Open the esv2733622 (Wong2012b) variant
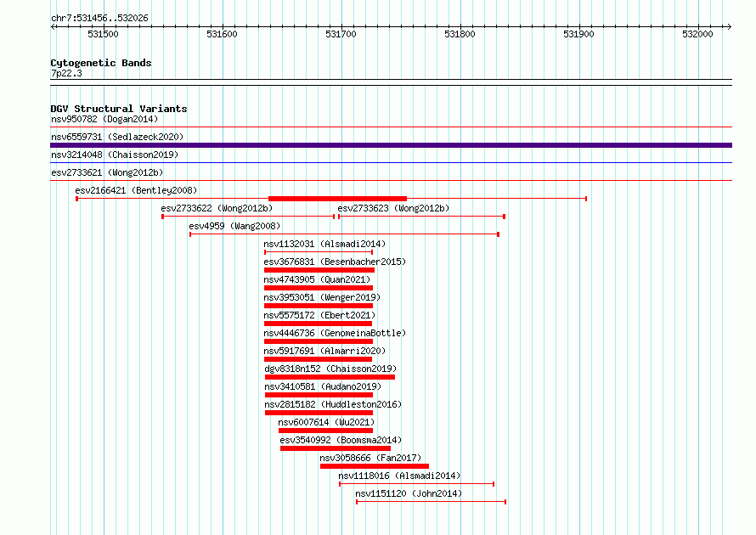This screenshot has height=535, width=756. [x=217, y=208]
